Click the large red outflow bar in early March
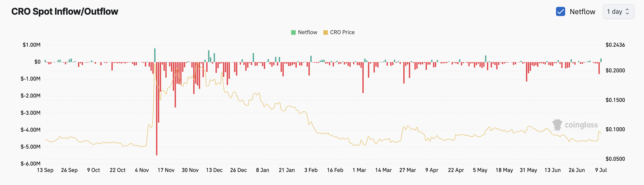 (x=363, y=77)
